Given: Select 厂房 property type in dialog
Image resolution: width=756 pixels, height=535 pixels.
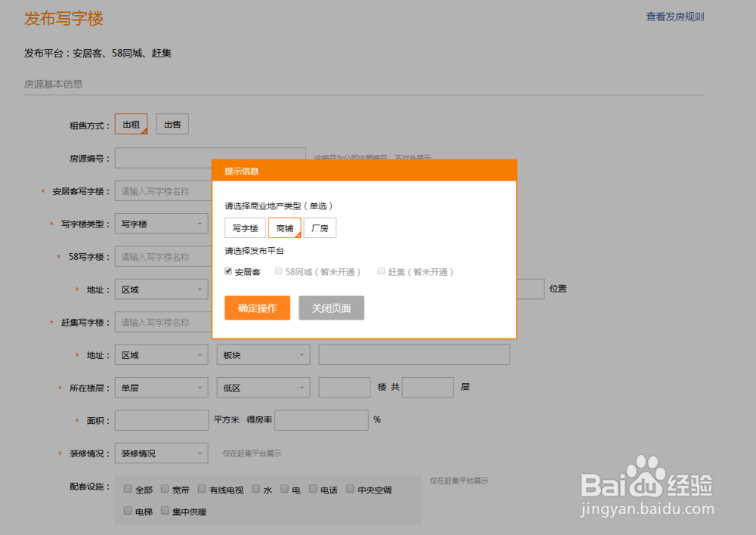Looking at the screenshot, I should pyautogui.click(x=320, y=228).
